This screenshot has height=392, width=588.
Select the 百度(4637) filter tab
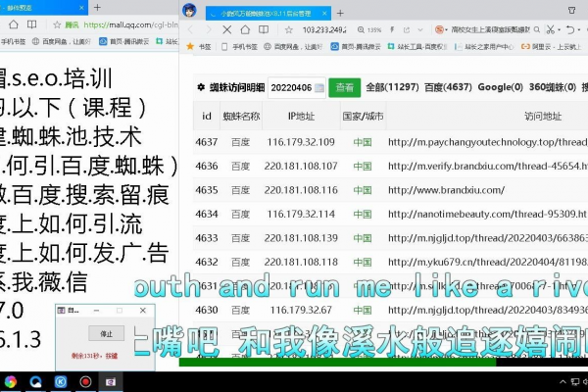(x=448, y=87)
